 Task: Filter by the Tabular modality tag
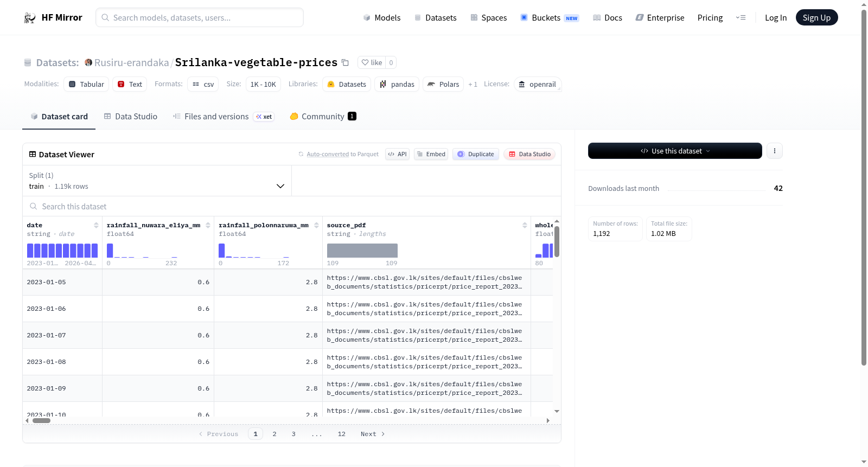click(x=86, y=84)
